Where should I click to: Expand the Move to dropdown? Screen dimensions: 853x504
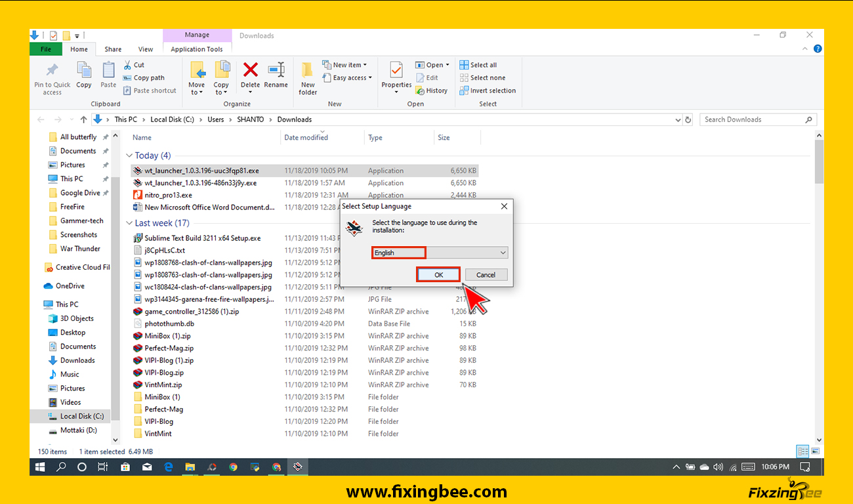pos(196,93)
